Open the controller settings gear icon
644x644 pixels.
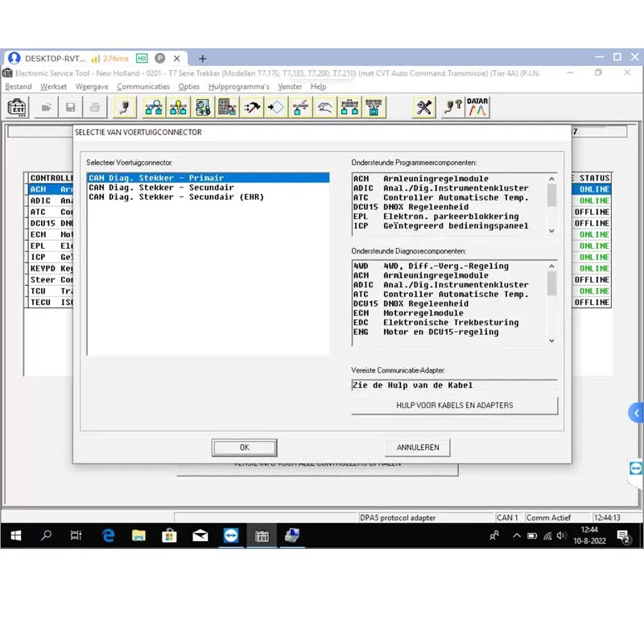click(x=203, y=108)
